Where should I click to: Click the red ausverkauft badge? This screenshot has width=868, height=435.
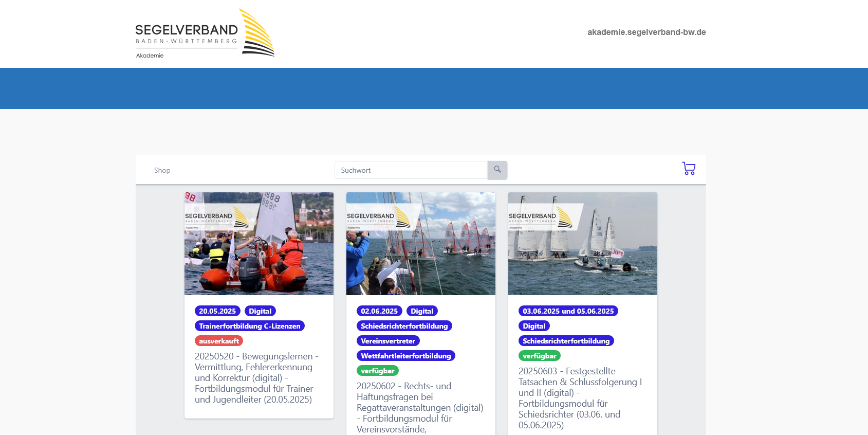coord(219,341)
